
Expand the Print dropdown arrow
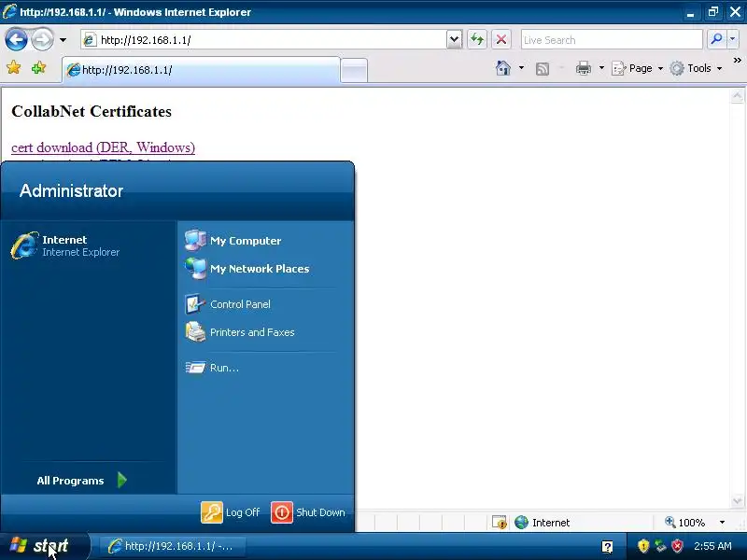[x=601, y=68]
